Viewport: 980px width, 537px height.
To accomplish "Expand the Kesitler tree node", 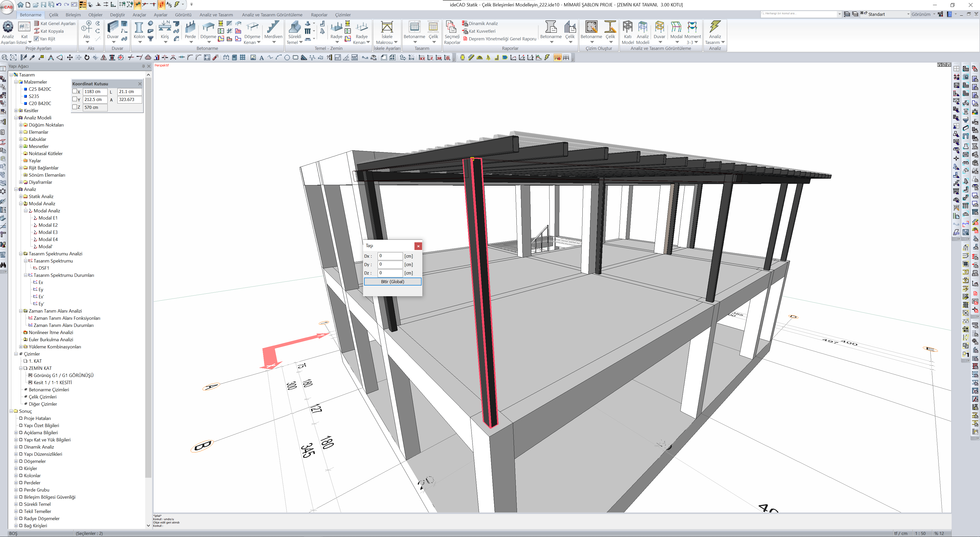I will [16, 111].
